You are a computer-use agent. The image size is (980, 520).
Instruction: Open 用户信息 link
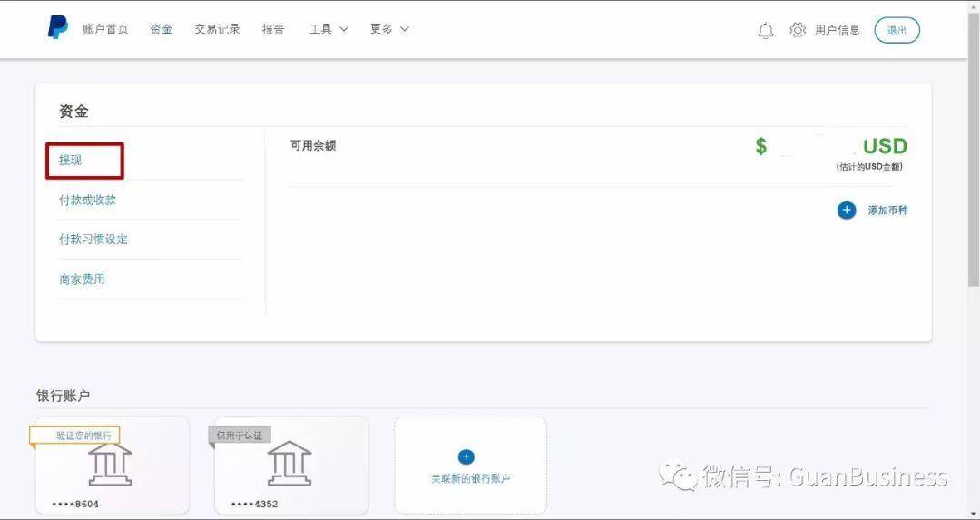click(x=838, y=30)
